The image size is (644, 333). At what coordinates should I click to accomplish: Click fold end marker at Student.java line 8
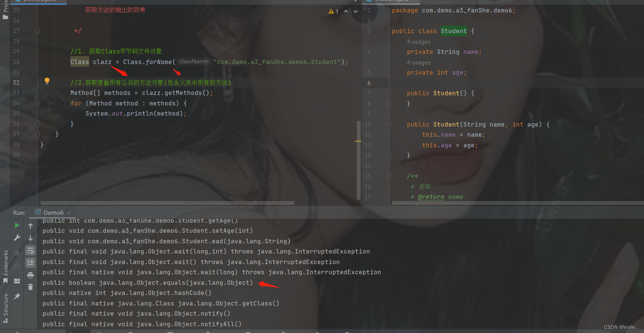tap(389, 103)
